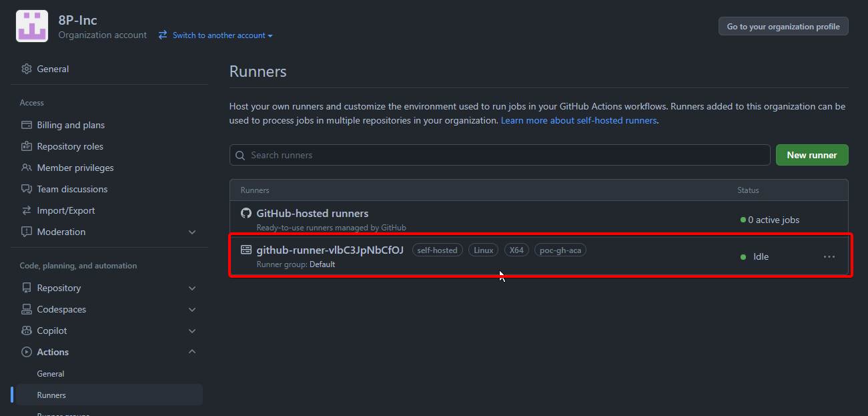Screen dimensions: 868x416
Task: Click the self-hosted runner server icon
Action: (246, 249)
